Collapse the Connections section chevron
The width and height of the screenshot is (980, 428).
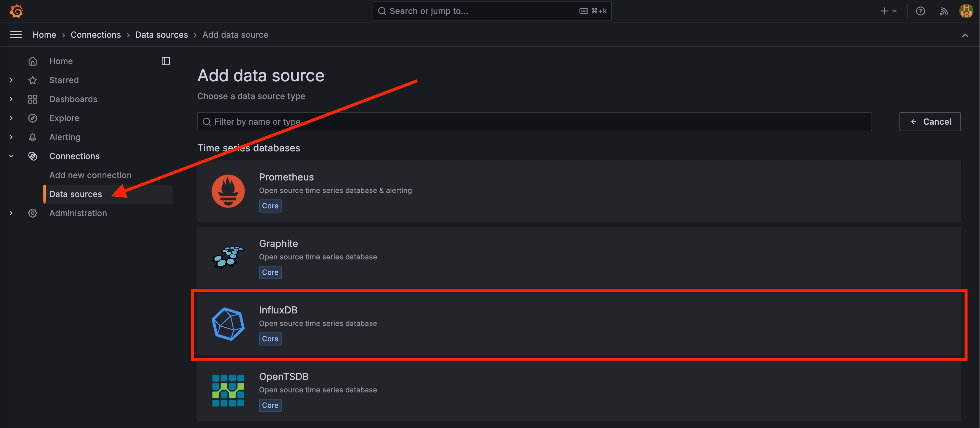tap(11, 156)
